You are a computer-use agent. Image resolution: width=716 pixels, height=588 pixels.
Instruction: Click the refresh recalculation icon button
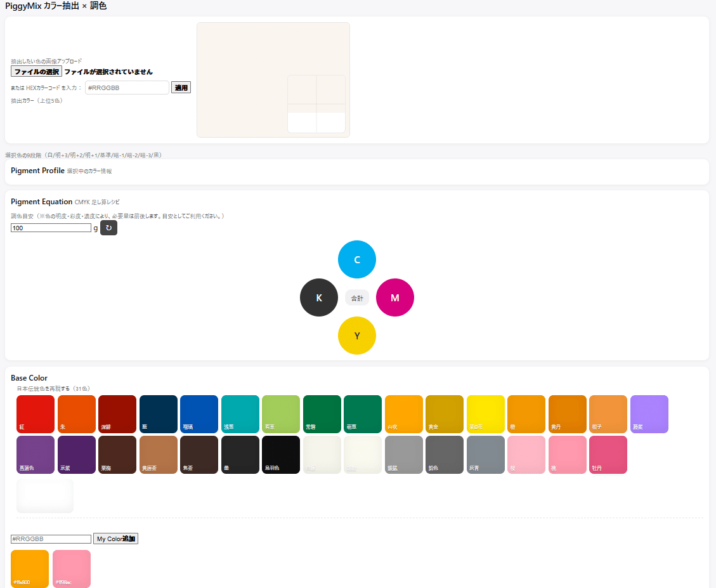[108, 228]
